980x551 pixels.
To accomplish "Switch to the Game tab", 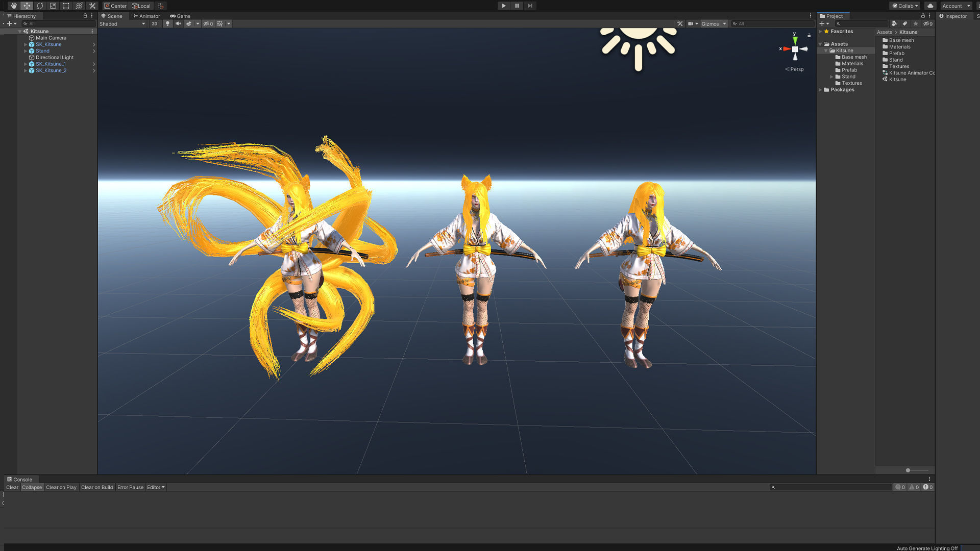I will click(x=180, y=16).
